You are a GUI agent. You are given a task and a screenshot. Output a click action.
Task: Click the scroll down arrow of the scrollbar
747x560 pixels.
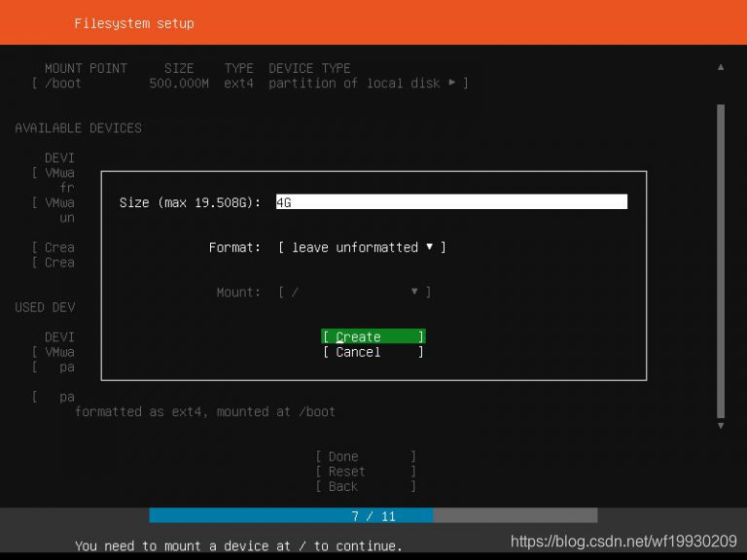721,426
